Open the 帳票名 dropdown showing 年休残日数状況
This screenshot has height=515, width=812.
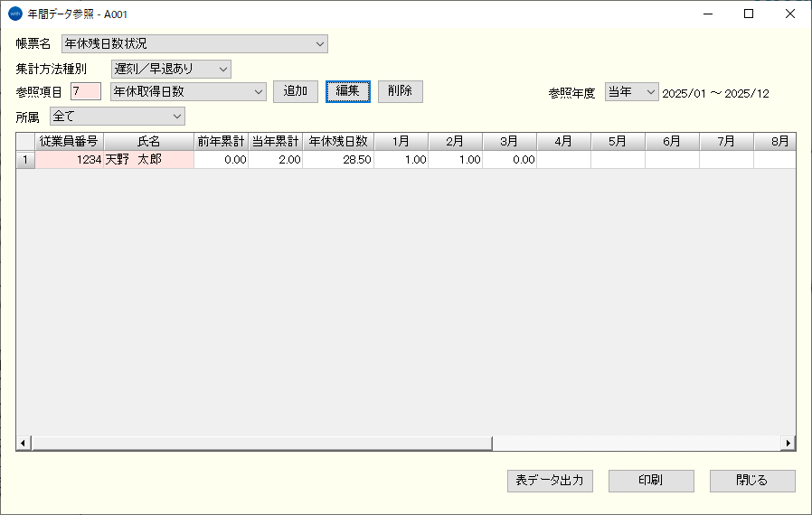point(194,44)
